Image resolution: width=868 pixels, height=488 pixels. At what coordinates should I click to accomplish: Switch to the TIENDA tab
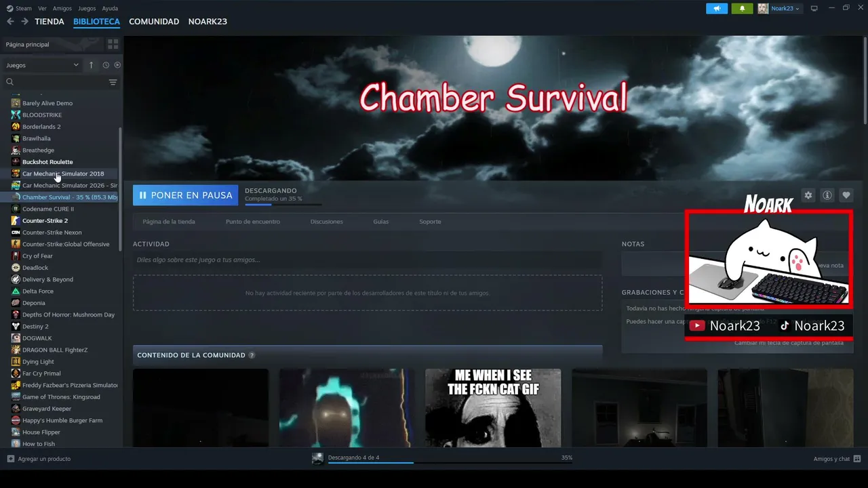click(x=50, y=22)
